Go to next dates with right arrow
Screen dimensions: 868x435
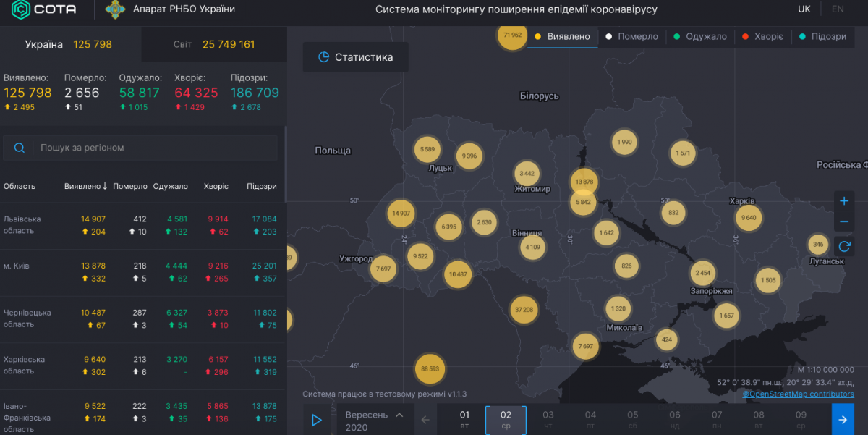click(843, 420)
